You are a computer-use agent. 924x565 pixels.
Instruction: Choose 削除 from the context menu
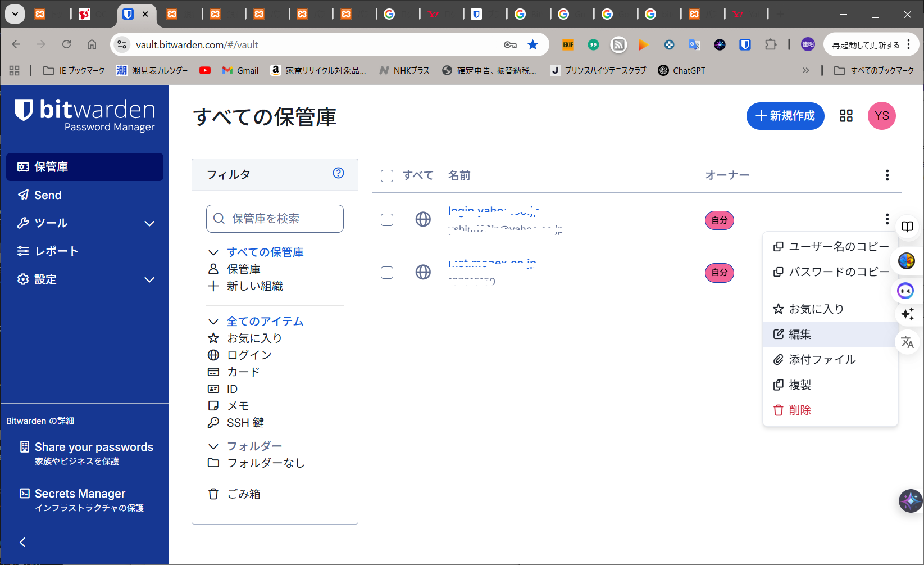[800, 410]
